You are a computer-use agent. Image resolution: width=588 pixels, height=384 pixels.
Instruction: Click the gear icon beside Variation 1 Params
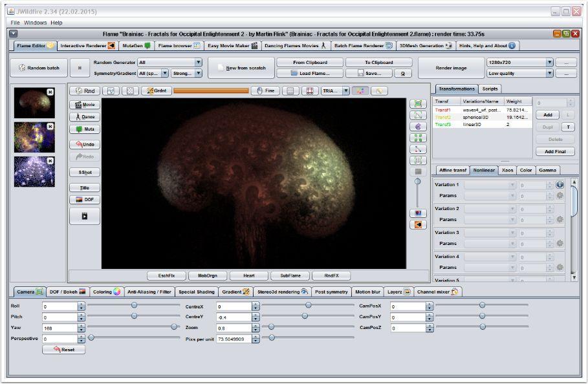click(x=560, y=196)
